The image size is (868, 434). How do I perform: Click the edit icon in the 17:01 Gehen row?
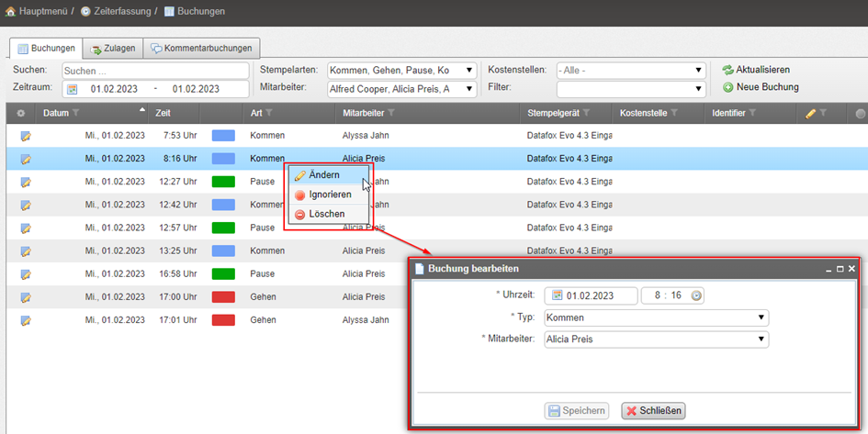[x=25, y=320]
